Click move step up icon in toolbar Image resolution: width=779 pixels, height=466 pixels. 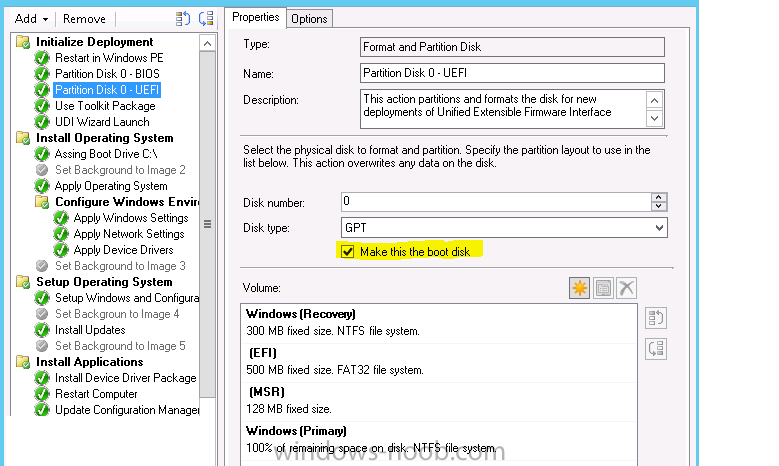[x=183, y=19]
